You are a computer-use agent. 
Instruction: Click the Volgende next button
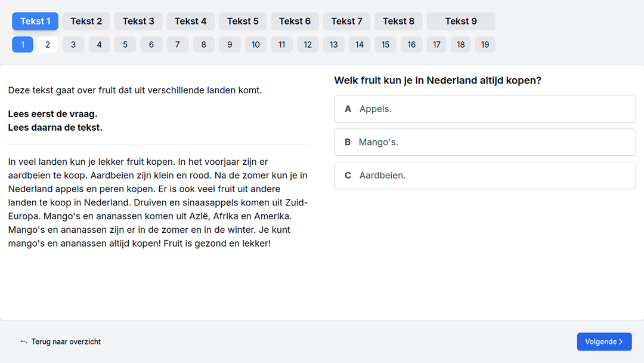(604, 342)
